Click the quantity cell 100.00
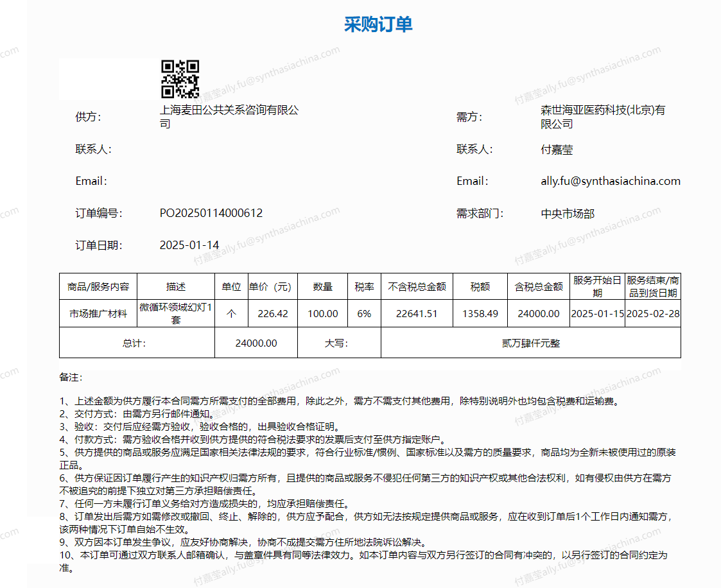 pyautogui.click(x=322, y=314)
